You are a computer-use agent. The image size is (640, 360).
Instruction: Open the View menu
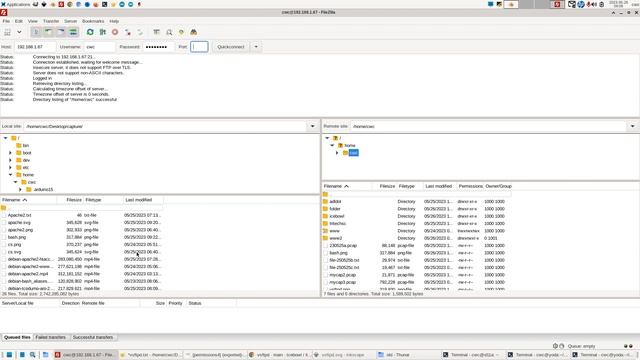point(33,21)
